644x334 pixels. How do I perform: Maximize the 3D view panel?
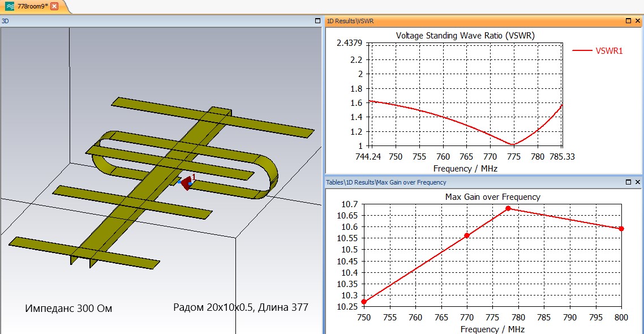pos(317,20)
